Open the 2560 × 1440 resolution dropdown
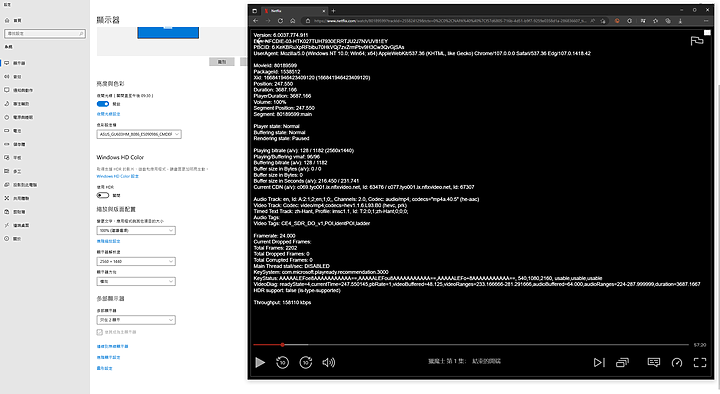Viewport: 720px width, 394px height. point(136,261)
